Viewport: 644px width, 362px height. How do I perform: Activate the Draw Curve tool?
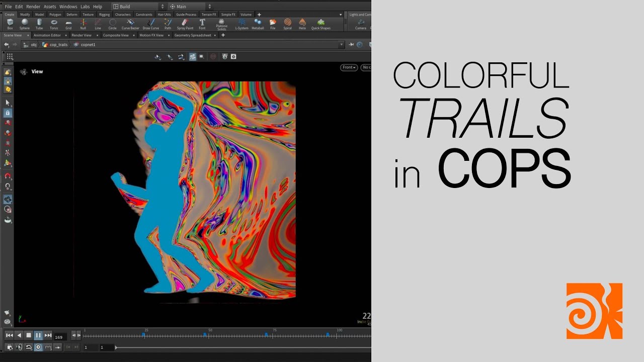click(x=151, y=24)
